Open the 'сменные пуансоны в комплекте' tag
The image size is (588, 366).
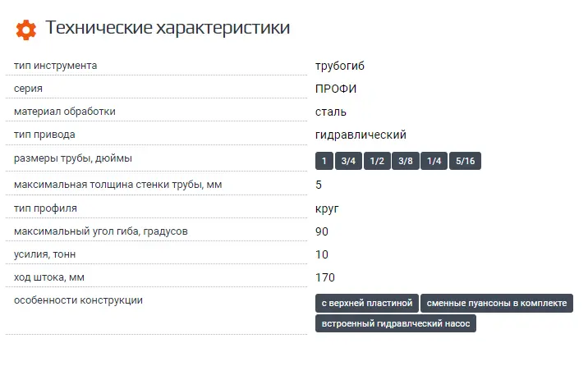pos(497,304)
